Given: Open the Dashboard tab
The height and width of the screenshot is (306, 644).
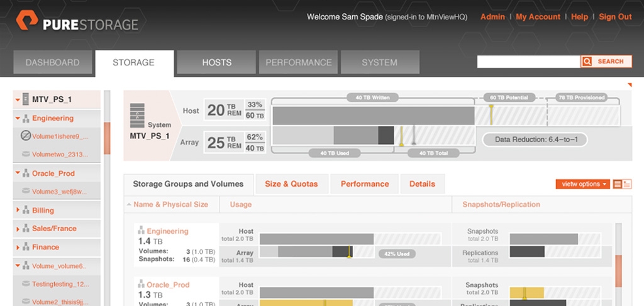Looking at the screenshot, I should [53, 62].
